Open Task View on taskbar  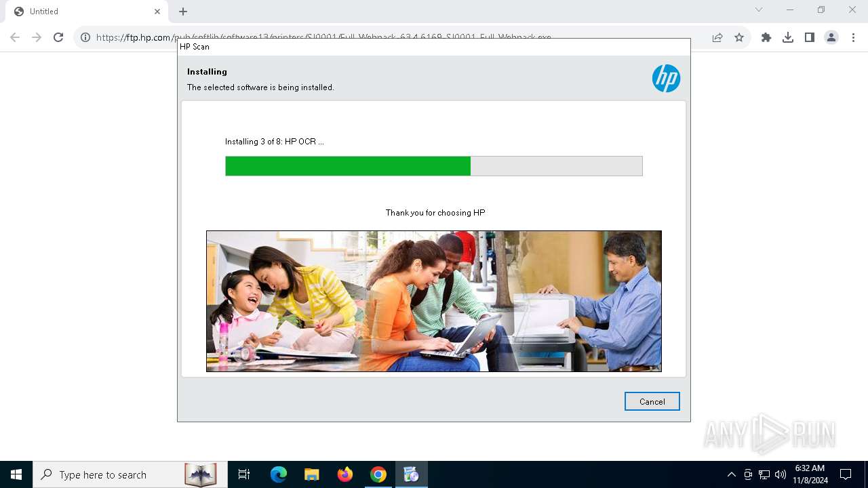point(244,474)
